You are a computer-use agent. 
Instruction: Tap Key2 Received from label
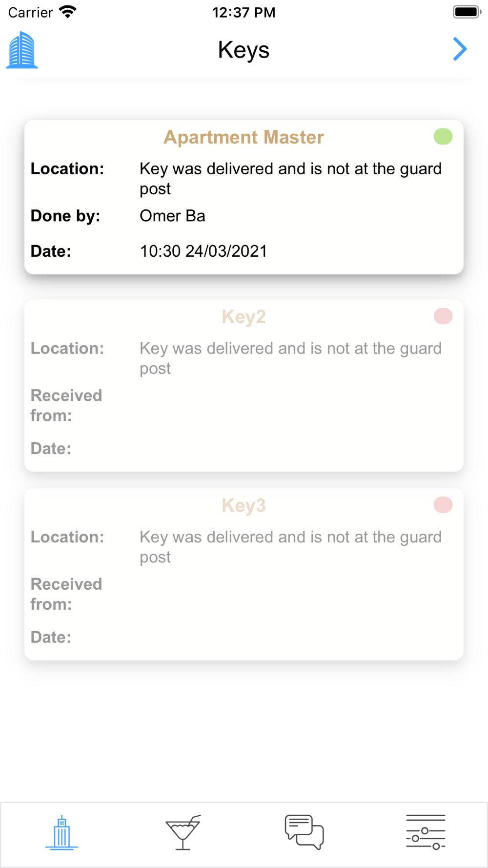66,405
